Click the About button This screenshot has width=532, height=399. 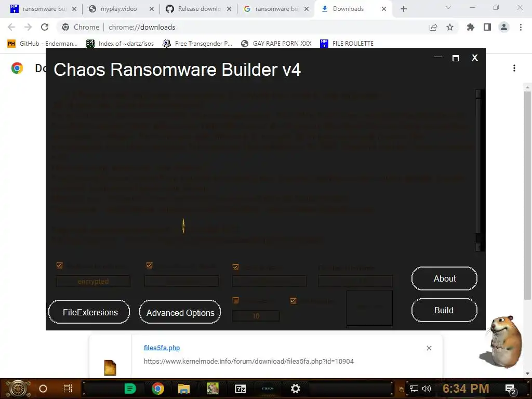445,278
